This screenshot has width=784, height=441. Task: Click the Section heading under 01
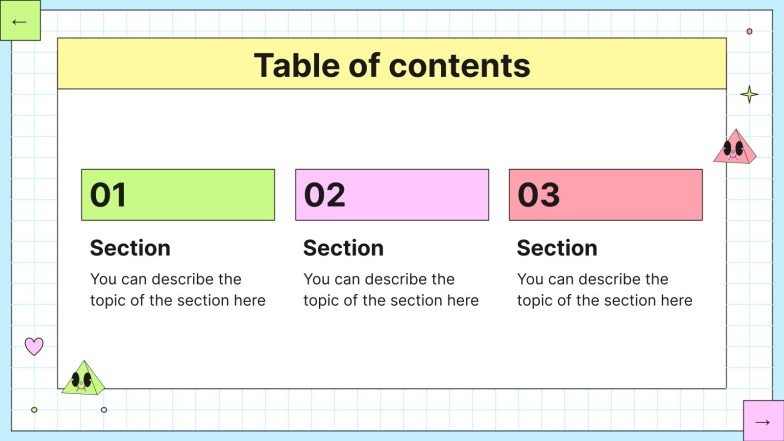[130, 248]
